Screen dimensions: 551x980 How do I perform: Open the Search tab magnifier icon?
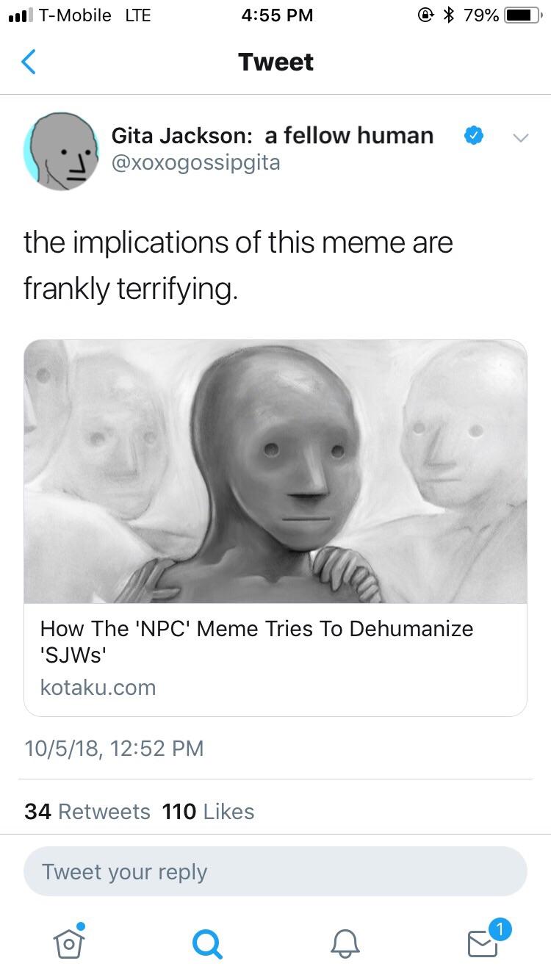coord(207,943)
